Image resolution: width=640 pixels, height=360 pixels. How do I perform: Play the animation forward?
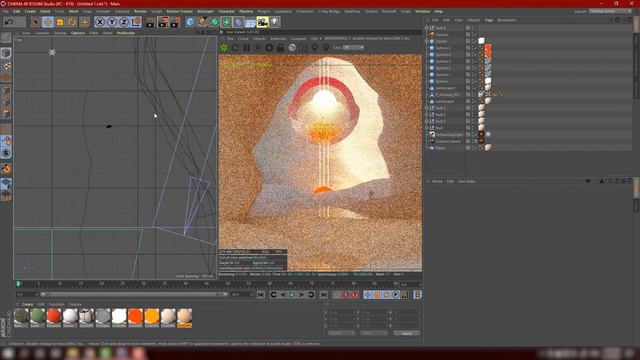click(x=292, y=295)
